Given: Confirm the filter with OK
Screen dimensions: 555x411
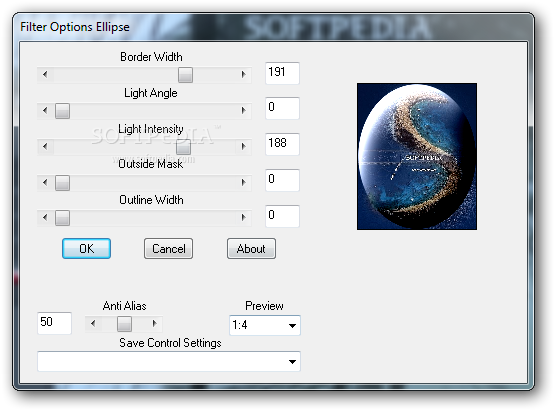Looking at the screenshot, I should tap(86, 249).
